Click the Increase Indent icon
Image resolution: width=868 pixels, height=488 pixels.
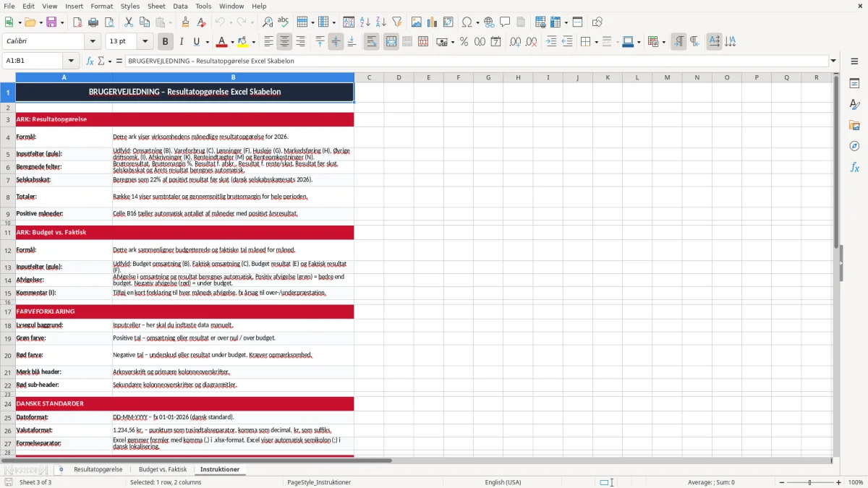(551, 42)
